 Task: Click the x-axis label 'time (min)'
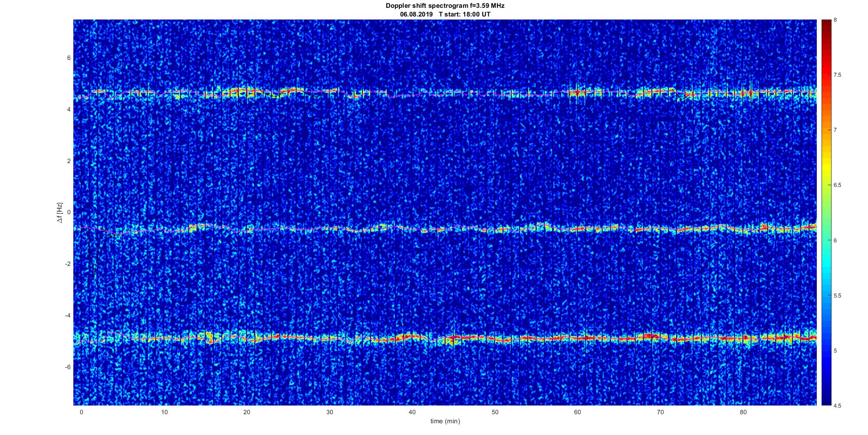coord(445,421)
